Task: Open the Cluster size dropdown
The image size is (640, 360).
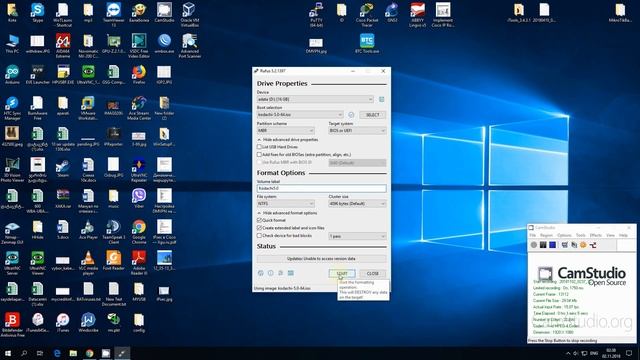Action: tap(357, 203)
